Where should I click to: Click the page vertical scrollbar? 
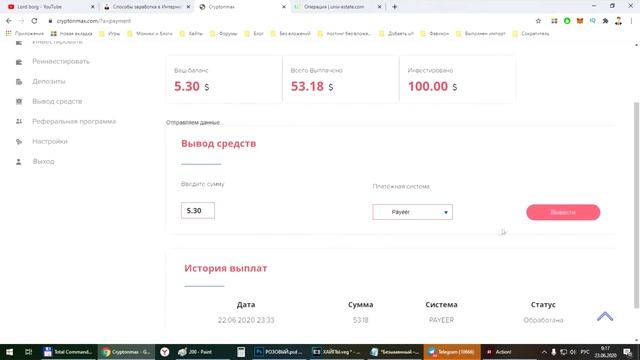tap(636, 204)
